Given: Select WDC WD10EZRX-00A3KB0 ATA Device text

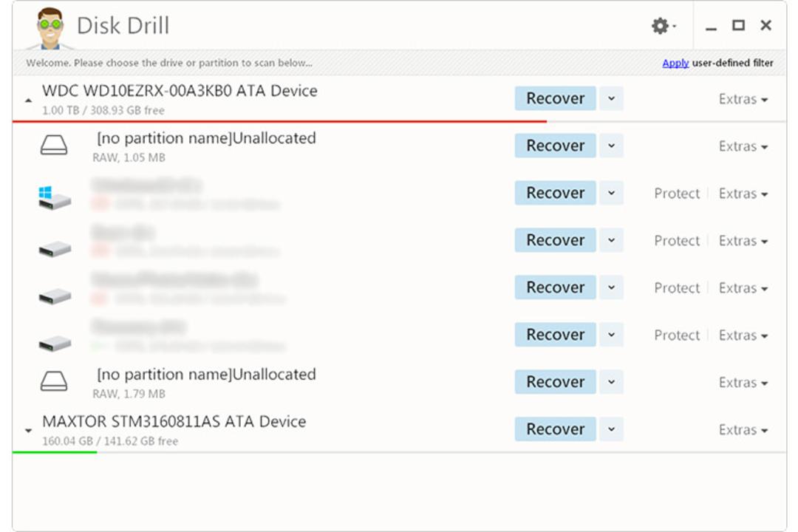Looking at the screenshot, I should coord(180,91).
